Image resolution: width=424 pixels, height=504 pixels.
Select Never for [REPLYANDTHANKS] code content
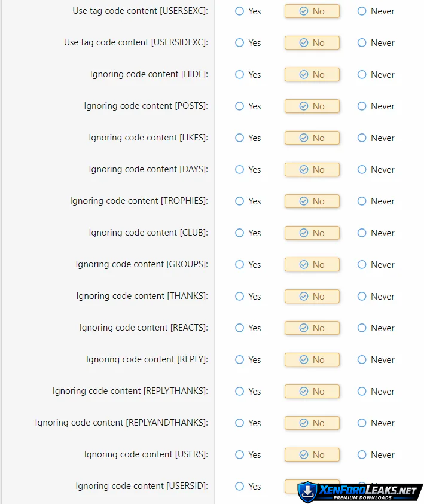362,423
